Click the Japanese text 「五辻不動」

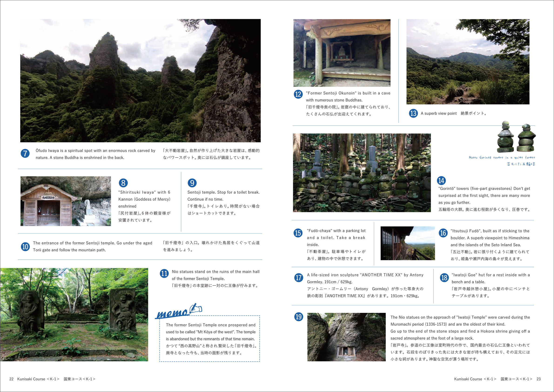click(x=461, y=252)
